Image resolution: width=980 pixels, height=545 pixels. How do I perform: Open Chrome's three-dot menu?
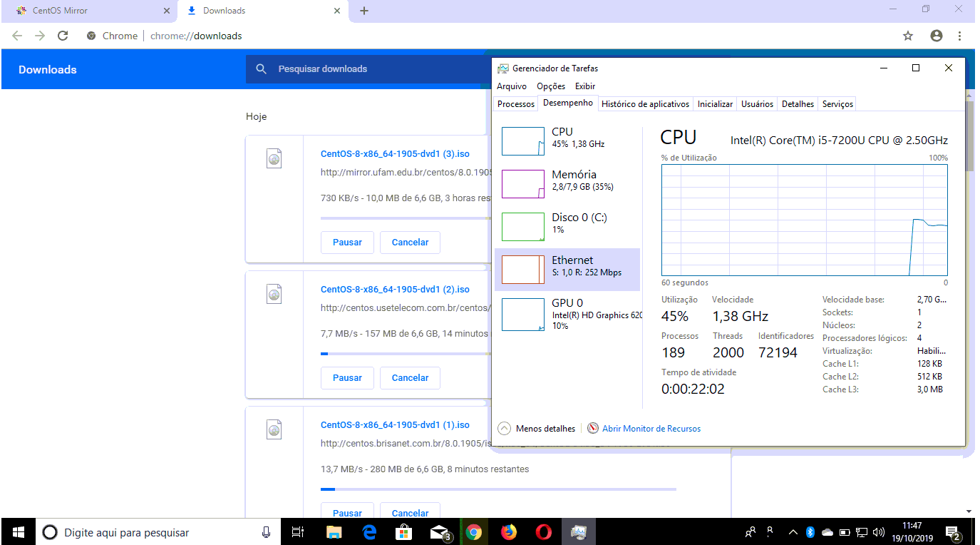click(960, 36)
